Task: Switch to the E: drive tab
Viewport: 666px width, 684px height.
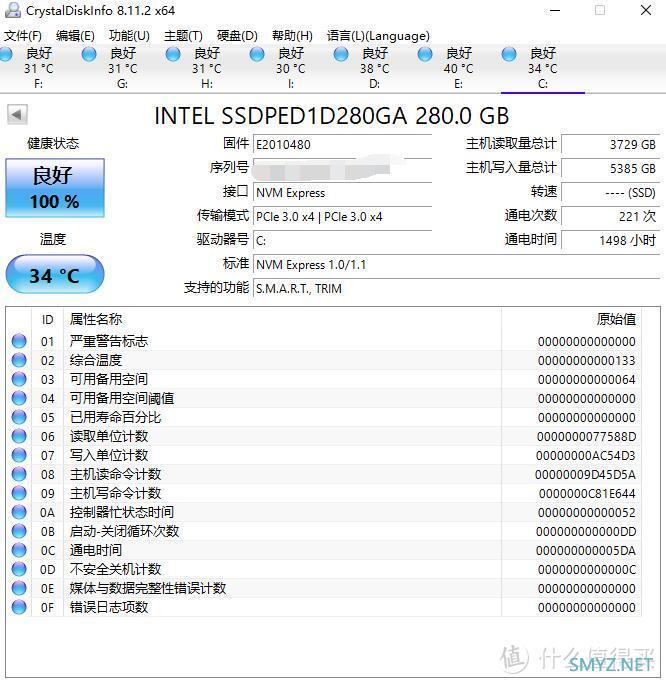Action: [x=458, y=68]
